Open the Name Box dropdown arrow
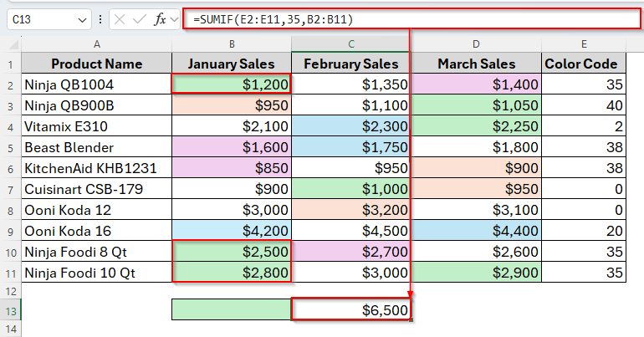Screen dimensions: 644x337 81,18
